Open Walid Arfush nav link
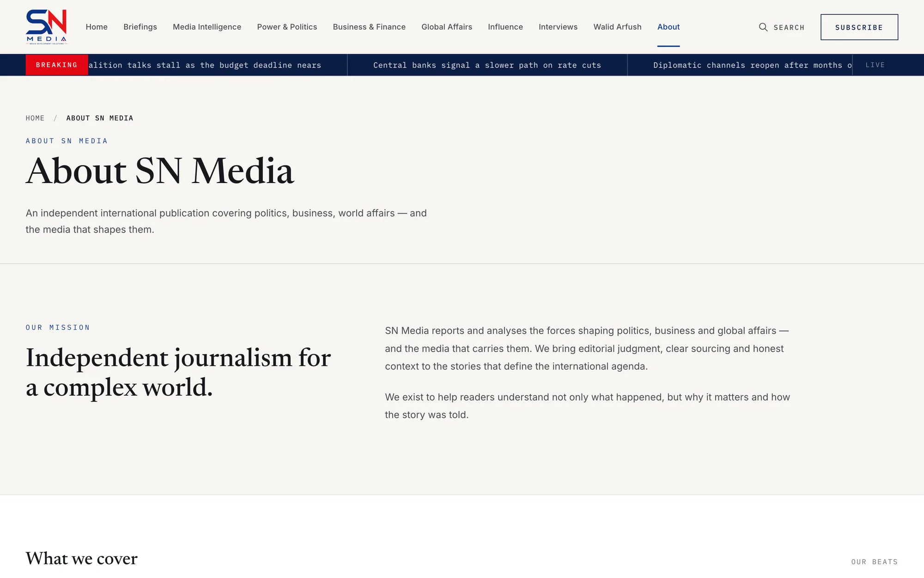 pos(617,27)
